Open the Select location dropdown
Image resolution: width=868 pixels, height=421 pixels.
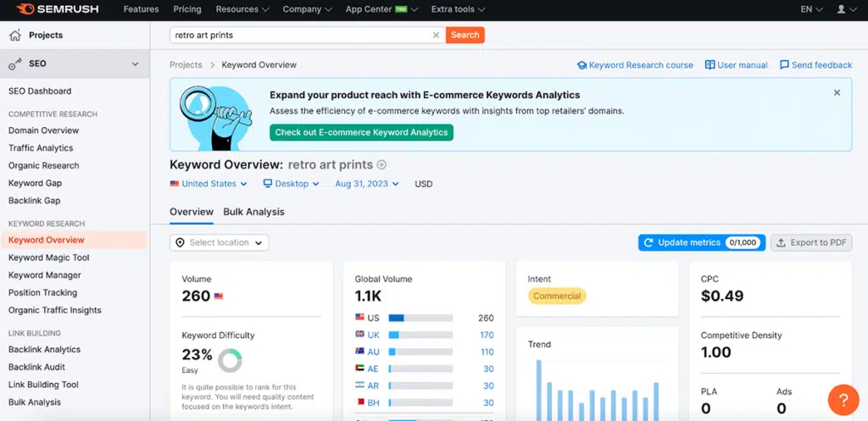click(220, 242)
